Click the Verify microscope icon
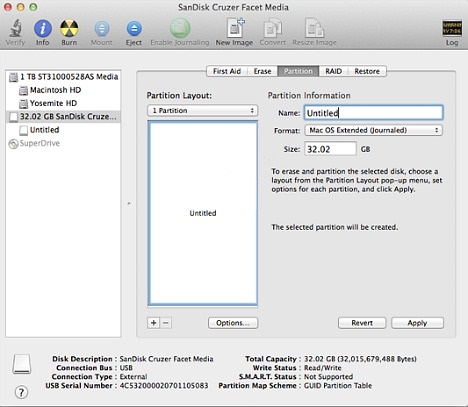 click(15, 28)
